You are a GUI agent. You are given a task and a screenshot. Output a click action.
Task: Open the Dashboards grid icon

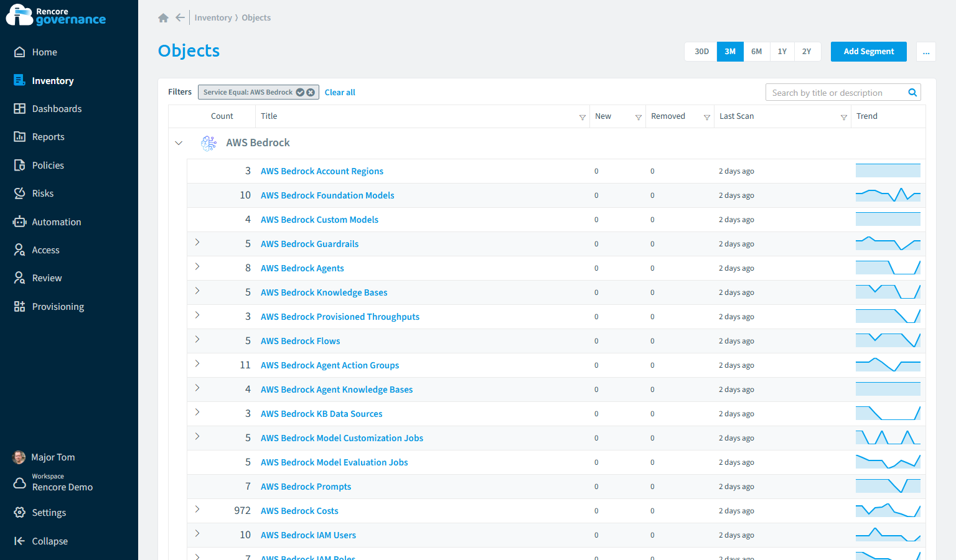pos(20,108)
